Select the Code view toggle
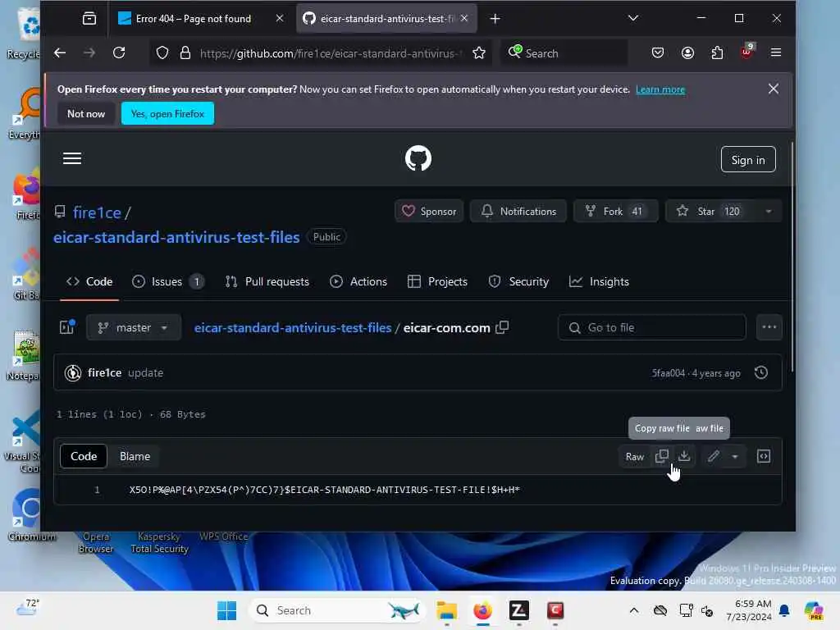 84,456
